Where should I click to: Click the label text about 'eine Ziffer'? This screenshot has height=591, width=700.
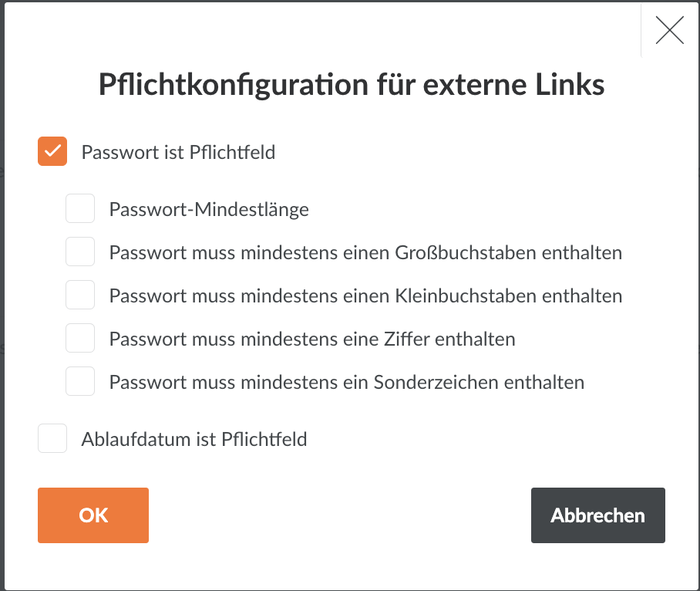click(x=312, y=339)
